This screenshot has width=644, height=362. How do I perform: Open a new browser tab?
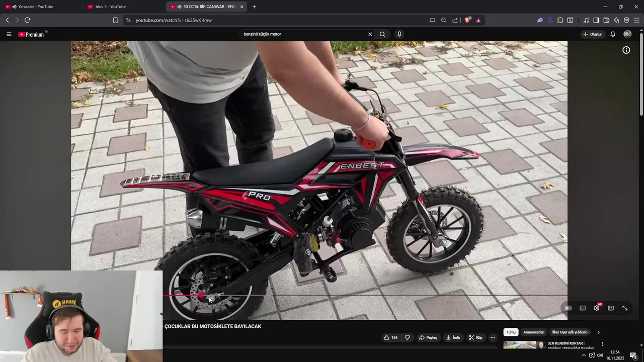point(254,7)
